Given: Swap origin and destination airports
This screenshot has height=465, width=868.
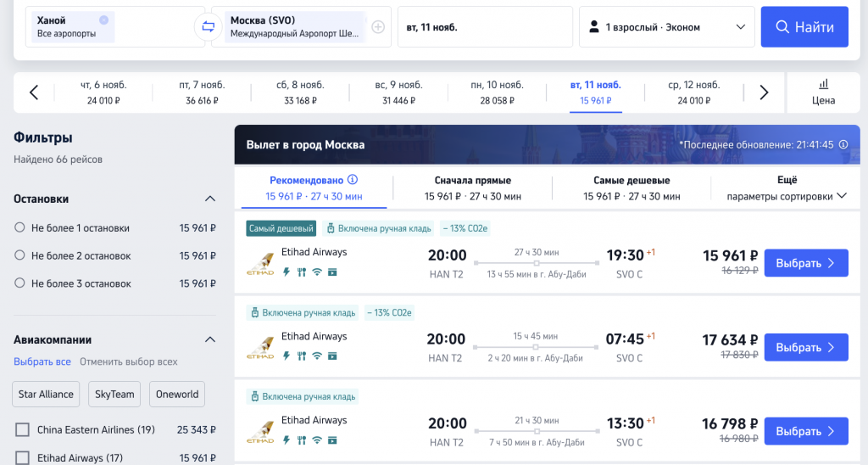Looking at the screenshot, I should (207, 27).
